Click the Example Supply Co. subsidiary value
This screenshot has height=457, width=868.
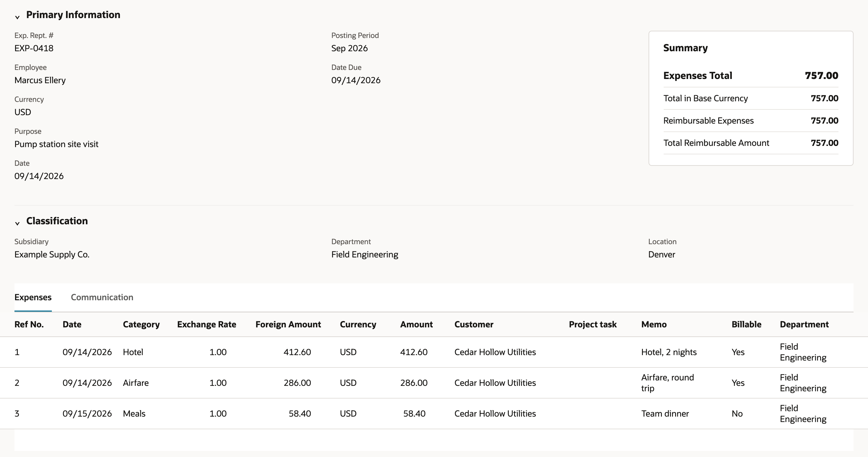(x=52, y=254)
